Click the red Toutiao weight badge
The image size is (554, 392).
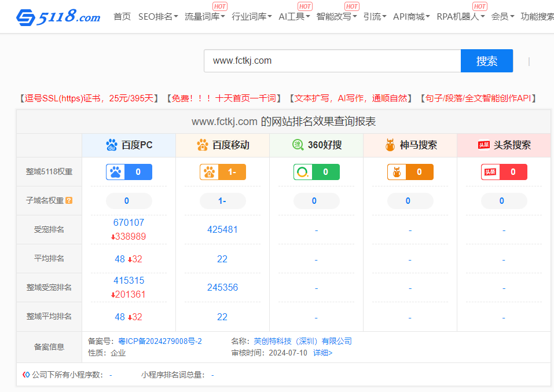[504, 172]
